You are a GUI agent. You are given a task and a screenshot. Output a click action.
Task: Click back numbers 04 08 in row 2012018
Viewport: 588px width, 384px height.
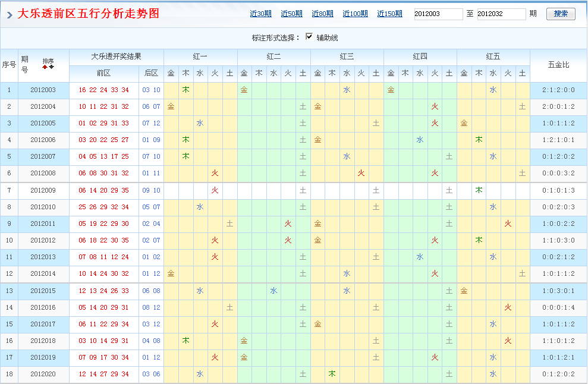point(151,341)
